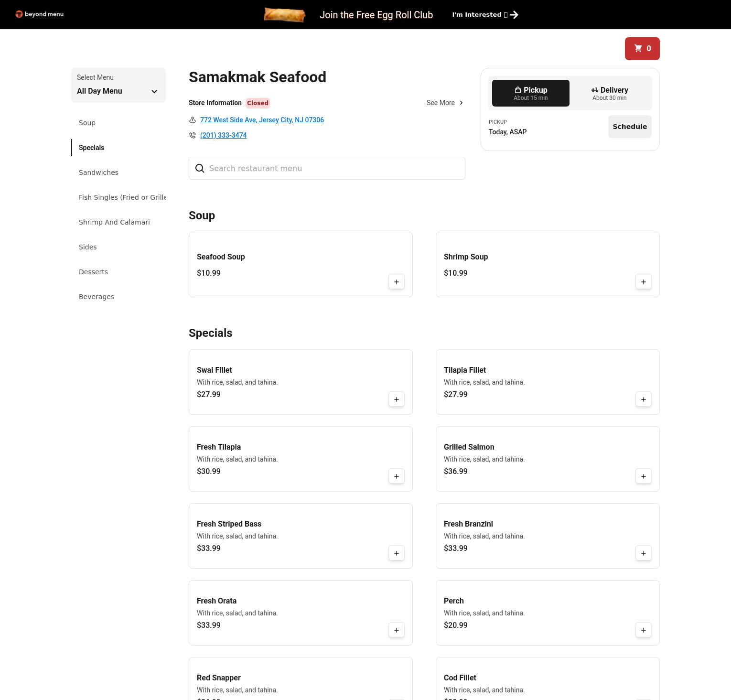
Task: Select Desserts in sidebar menu
Action: [93, 272]
